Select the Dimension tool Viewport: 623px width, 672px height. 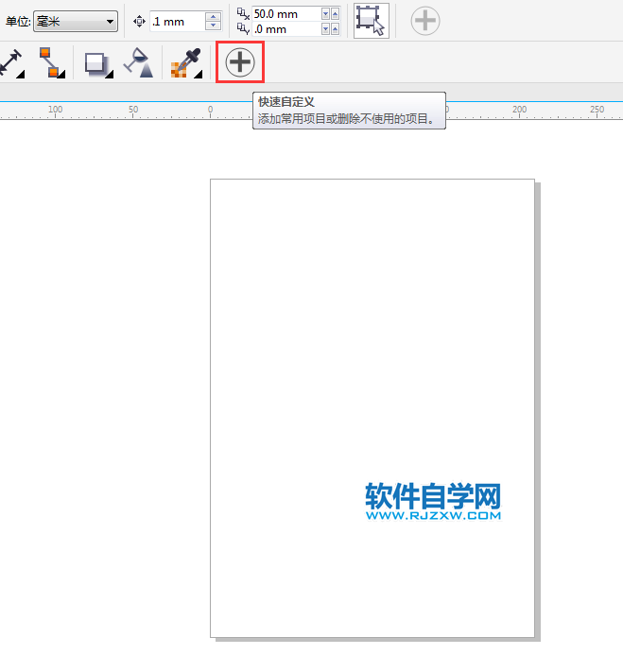(12, 63)
